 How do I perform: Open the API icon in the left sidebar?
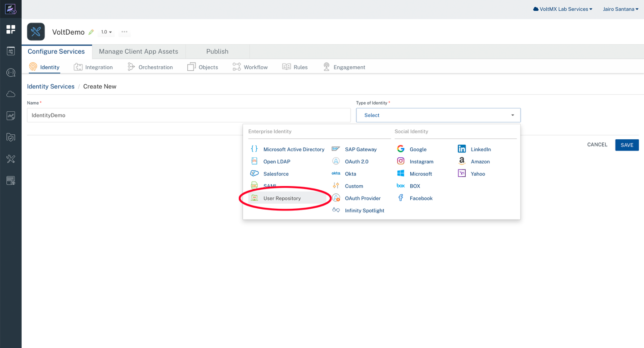tap(11, 51)
